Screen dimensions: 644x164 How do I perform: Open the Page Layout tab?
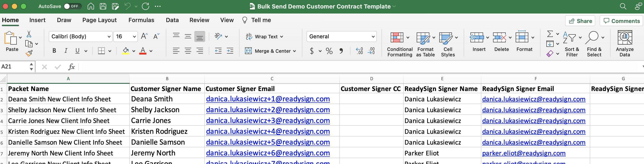tap(99, 20)
